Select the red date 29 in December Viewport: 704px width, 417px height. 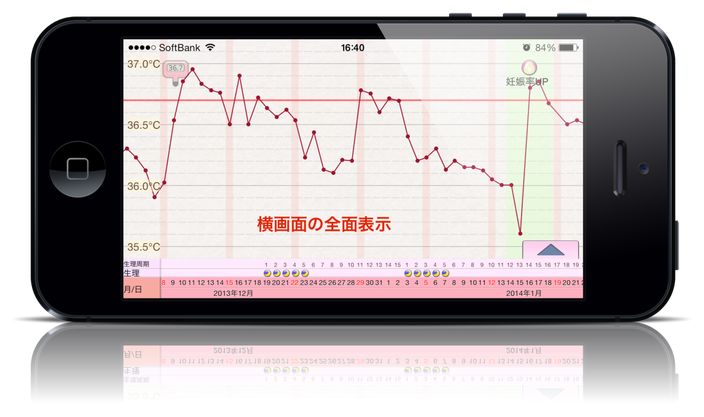point(360,282)
